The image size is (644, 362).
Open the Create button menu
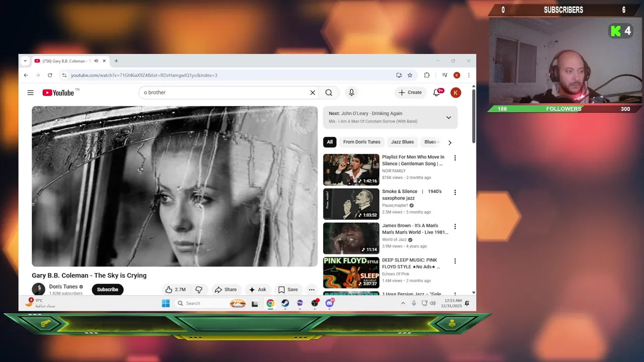[x=411, y=93]
